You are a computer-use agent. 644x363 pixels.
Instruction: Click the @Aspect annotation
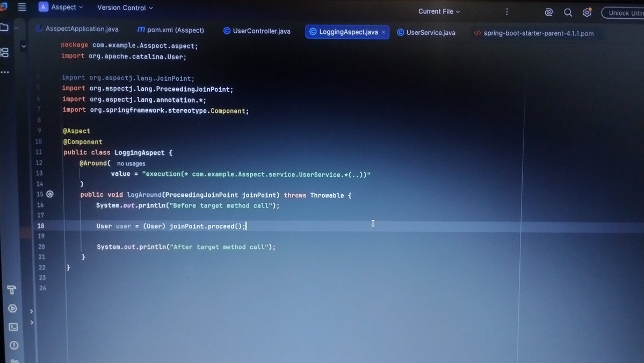pyautogui.click(x=76, y=131)
